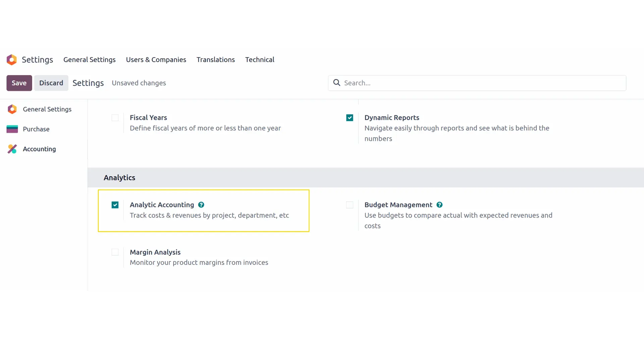Open the Translations menu

coord(216,60)
